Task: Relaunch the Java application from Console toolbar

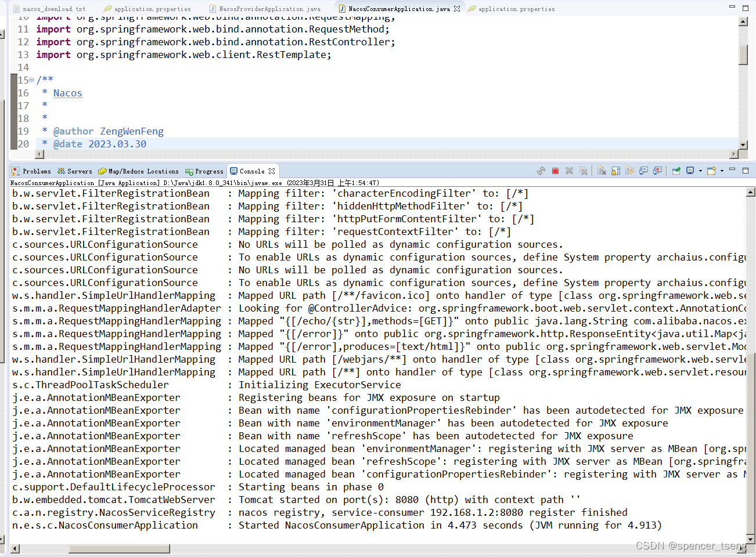Action: pos(541,171)
